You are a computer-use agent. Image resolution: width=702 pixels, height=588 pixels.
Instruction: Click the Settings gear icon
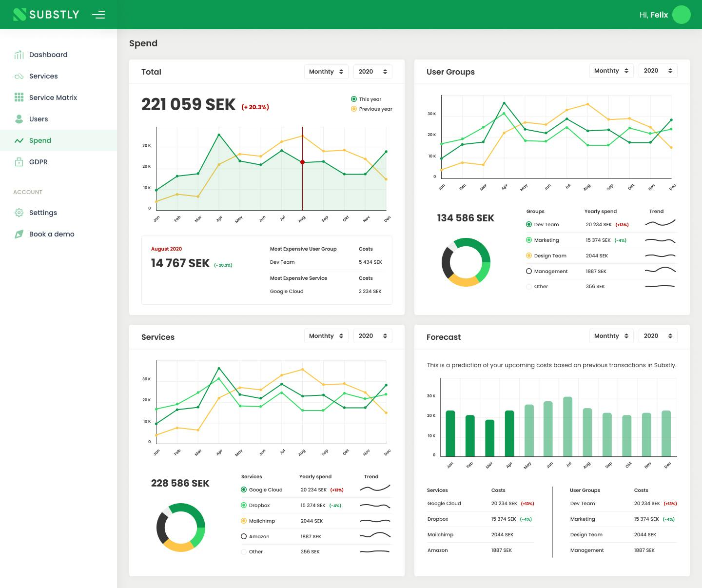[19, 213]
